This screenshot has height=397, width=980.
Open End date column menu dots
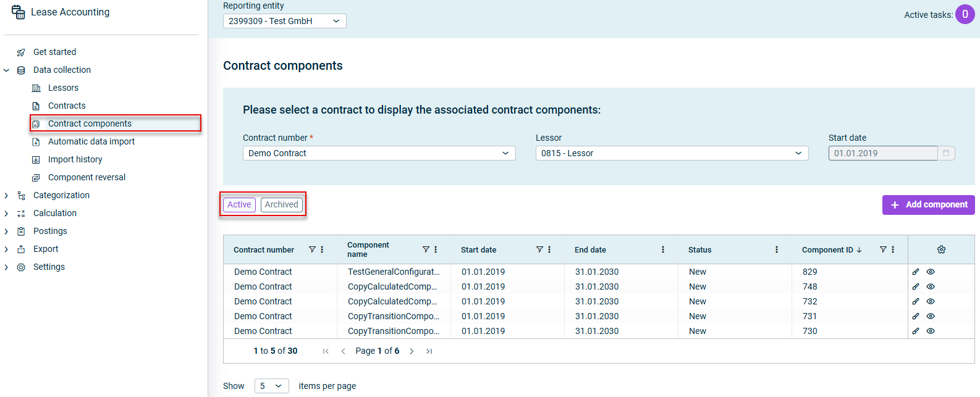point(663,249)
